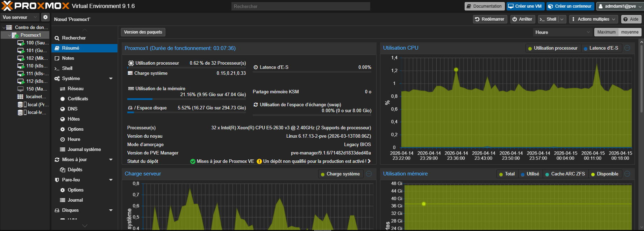
Task: Click undo-zoom icon on memory chart
Action: 628,174
